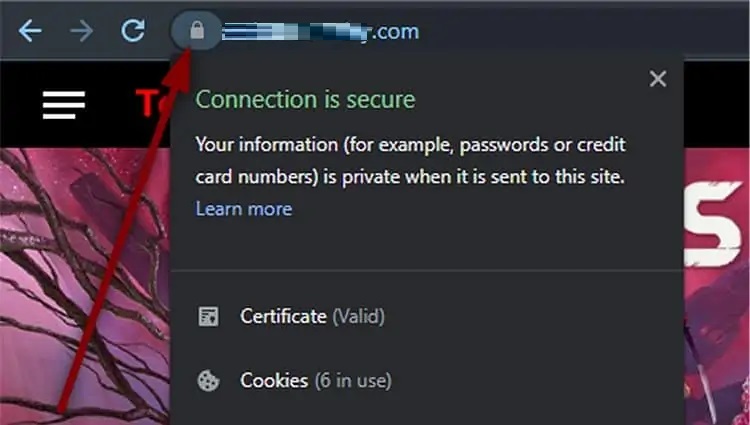750x425 pixels.
Task: Close the connection info popup
Action: (x=657, y=79)
